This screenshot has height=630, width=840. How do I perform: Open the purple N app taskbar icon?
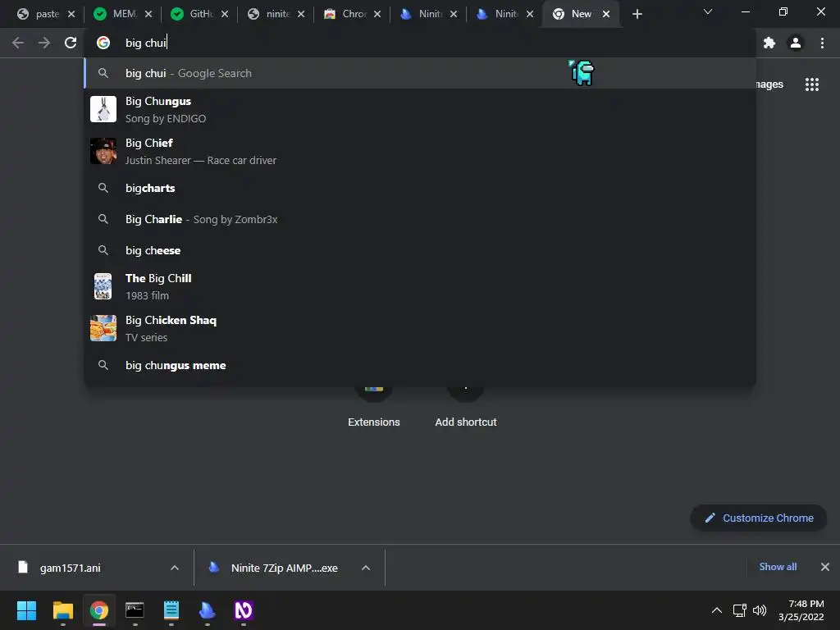[x=243, y=610]
